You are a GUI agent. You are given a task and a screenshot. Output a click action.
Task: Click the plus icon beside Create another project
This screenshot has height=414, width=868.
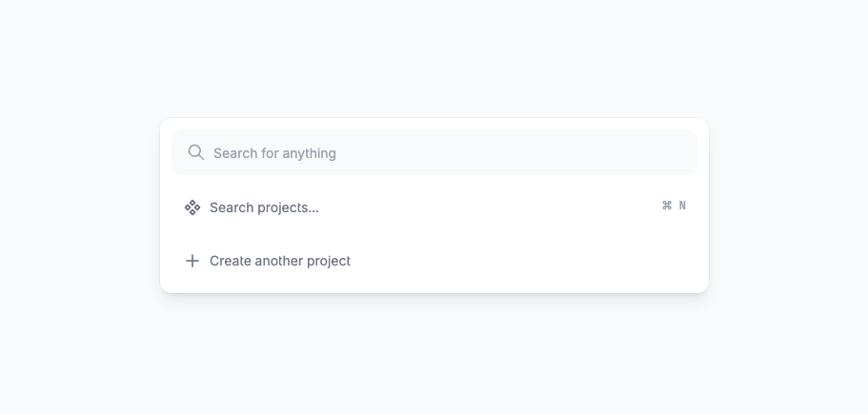192,261
